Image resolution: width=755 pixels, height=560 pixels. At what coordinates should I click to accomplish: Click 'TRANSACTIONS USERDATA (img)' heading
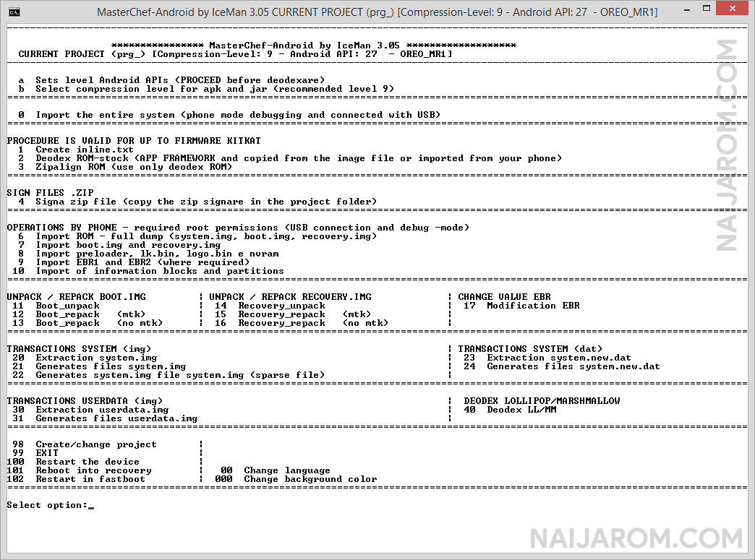[x=85, y=401]
